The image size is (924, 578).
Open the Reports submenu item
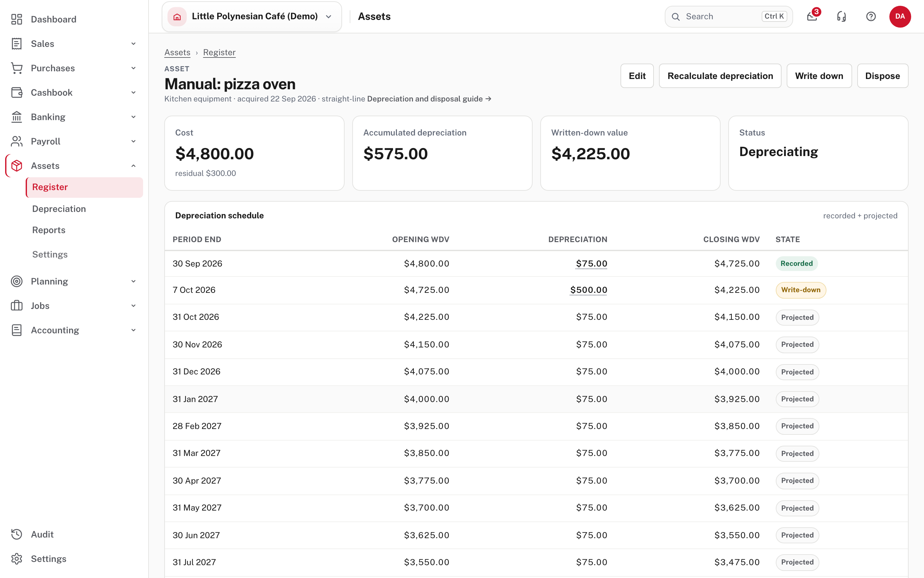tap(48, 230)
